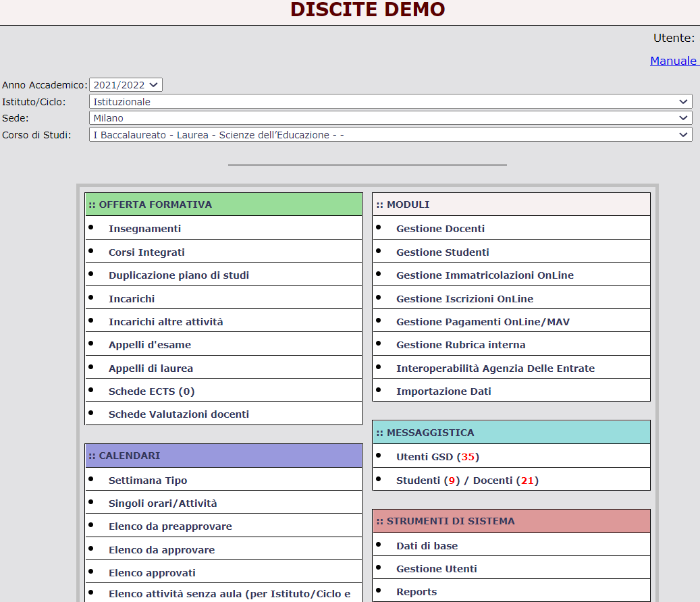Open Utenti GSD messages
This screenshot has height=602, width=700.
click(x=437, y=457)
